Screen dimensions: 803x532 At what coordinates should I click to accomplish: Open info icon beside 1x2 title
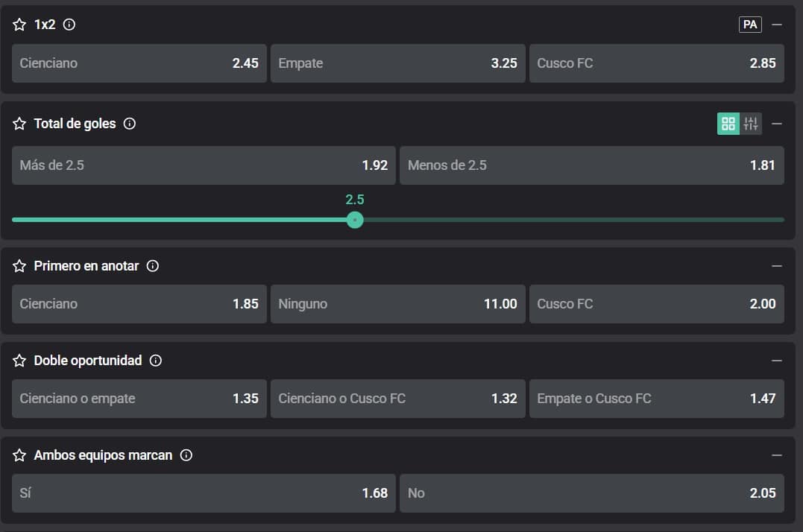[x=69, y=25]
